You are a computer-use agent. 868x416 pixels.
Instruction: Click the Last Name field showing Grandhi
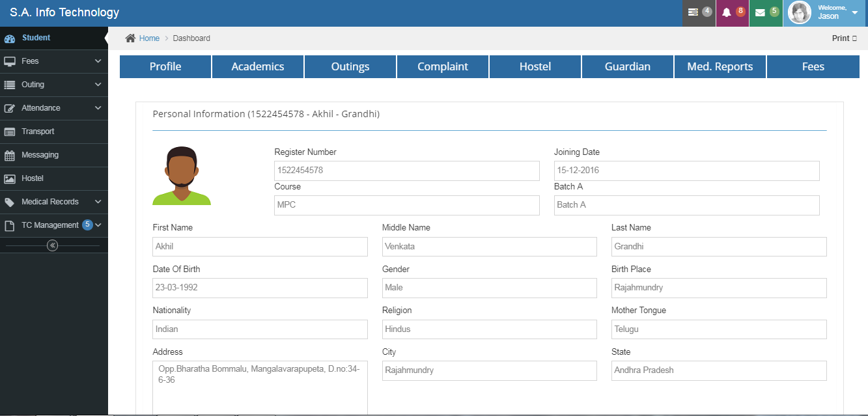pyautogui.click(x=719, y=247)
